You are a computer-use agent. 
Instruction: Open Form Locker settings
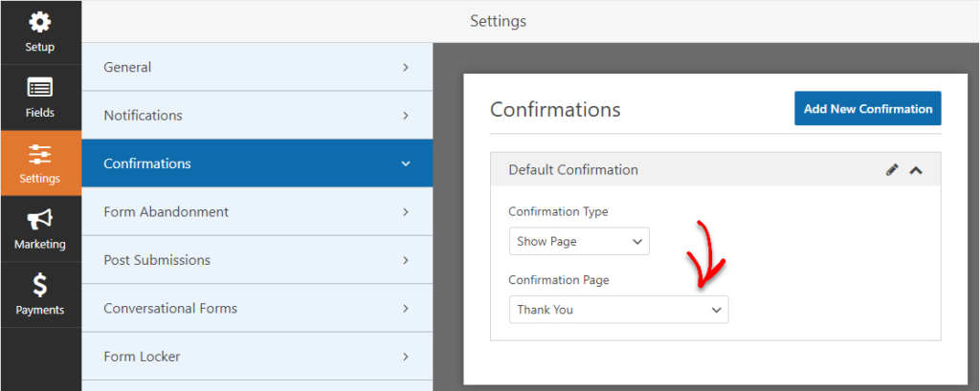click(256, 357)
